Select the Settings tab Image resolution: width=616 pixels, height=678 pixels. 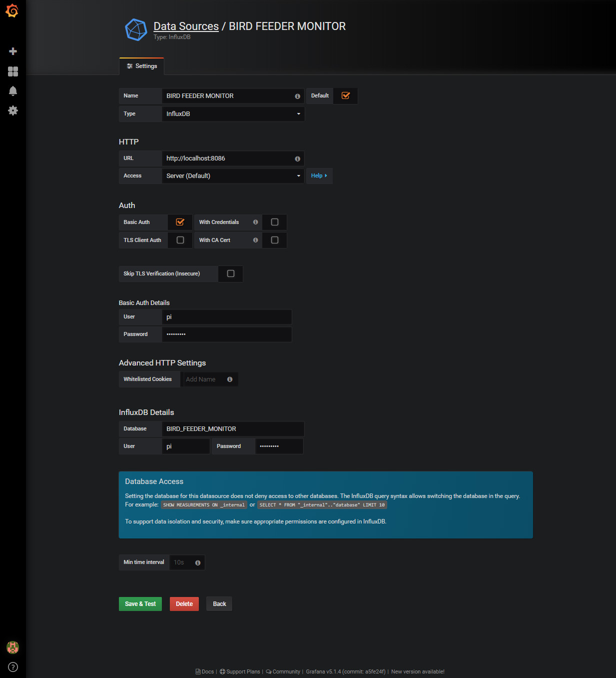(142, 66)
